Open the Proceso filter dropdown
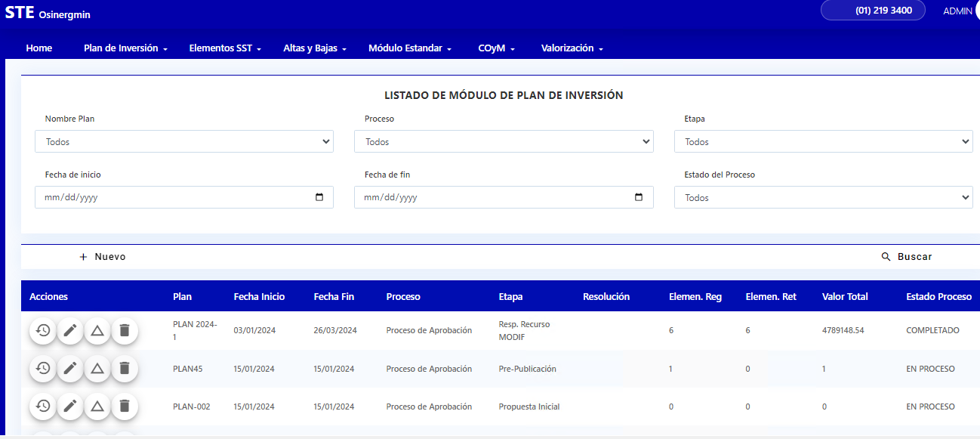 tap(504, 141)
